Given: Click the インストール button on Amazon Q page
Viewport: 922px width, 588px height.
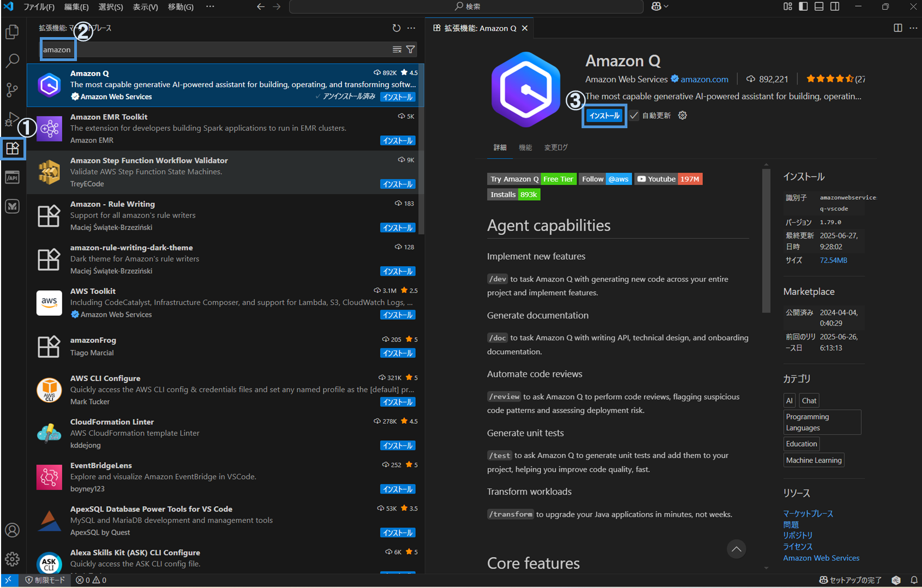Looking at the screenshot, I should point(604,115).
